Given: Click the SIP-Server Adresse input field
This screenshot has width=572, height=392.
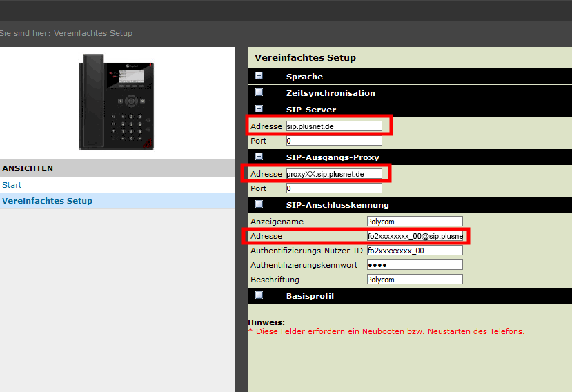Looking at the screenshot, I should (334, 126).
